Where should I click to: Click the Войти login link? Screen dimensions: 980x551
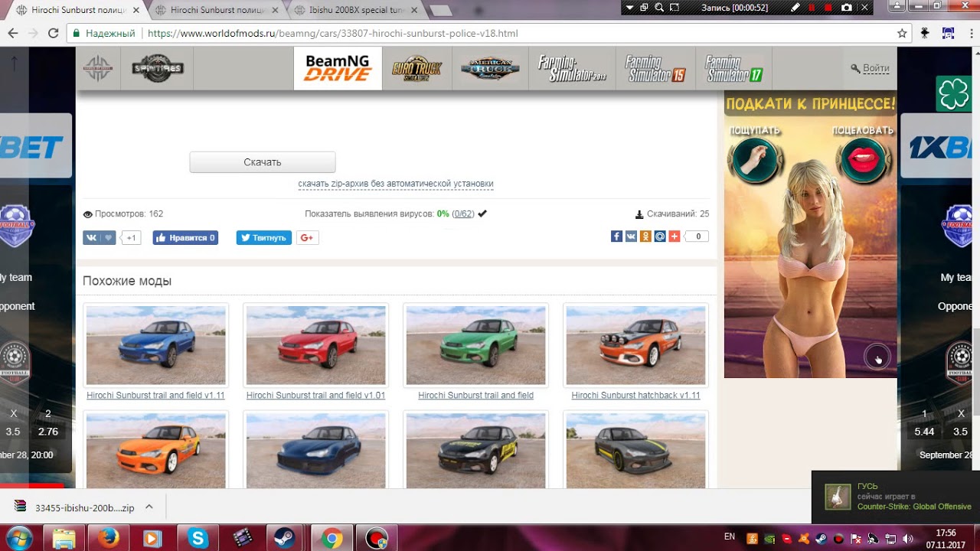[x=876, y=68]
